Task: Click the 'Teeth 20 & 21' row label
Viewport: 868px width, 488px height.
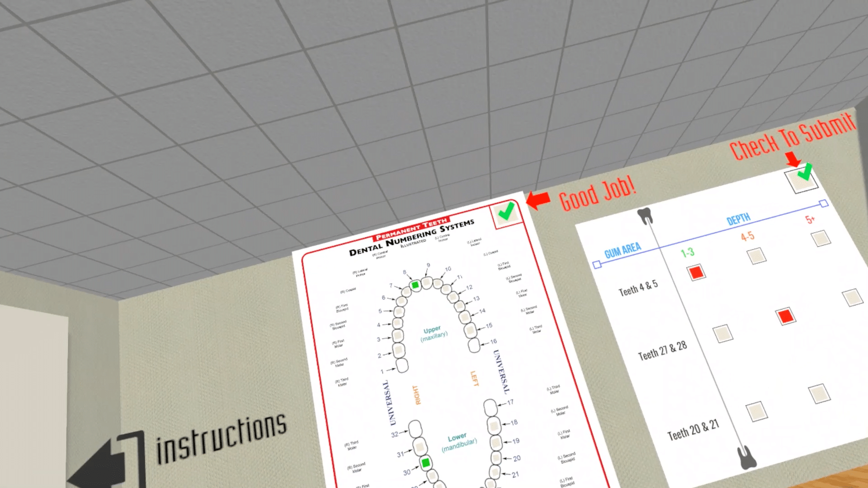Action: coord(693,430)
